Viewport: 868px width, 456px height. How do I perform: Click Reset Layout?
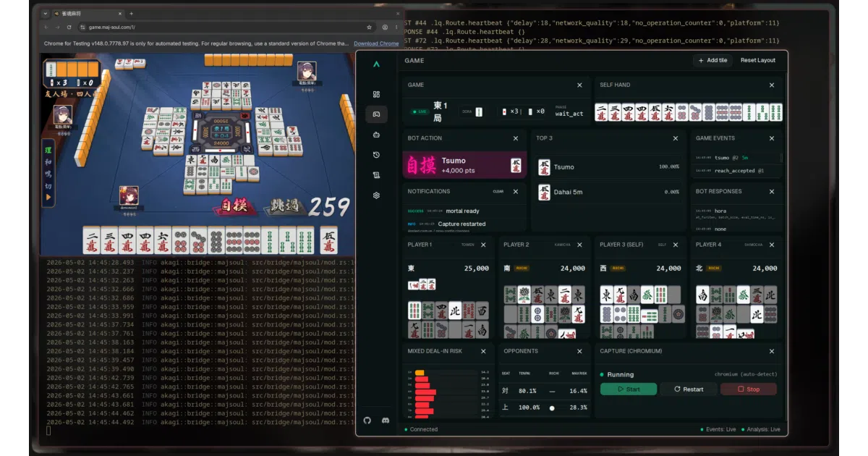(757, 61)
